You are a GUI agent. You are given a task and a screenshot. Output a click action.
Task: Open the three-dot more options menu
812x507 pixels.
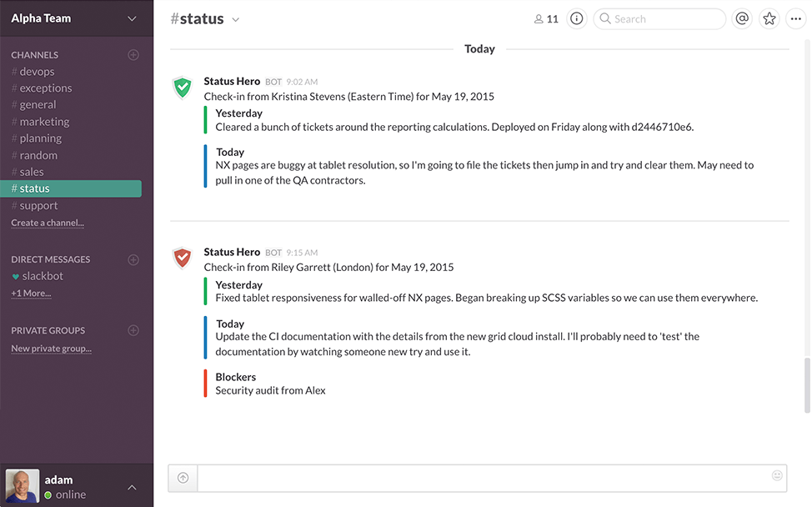(795, 18)
